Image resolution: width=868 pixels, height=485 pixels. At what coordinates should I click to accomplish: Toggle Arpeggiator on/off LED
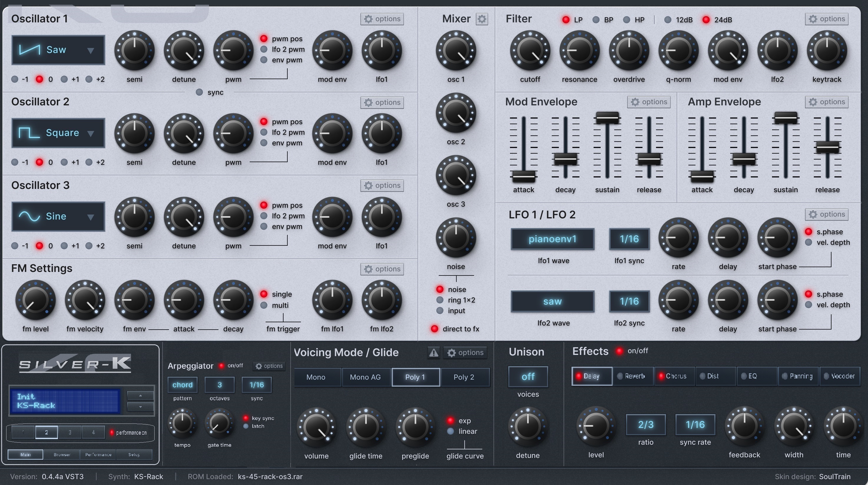click(221, 366)
